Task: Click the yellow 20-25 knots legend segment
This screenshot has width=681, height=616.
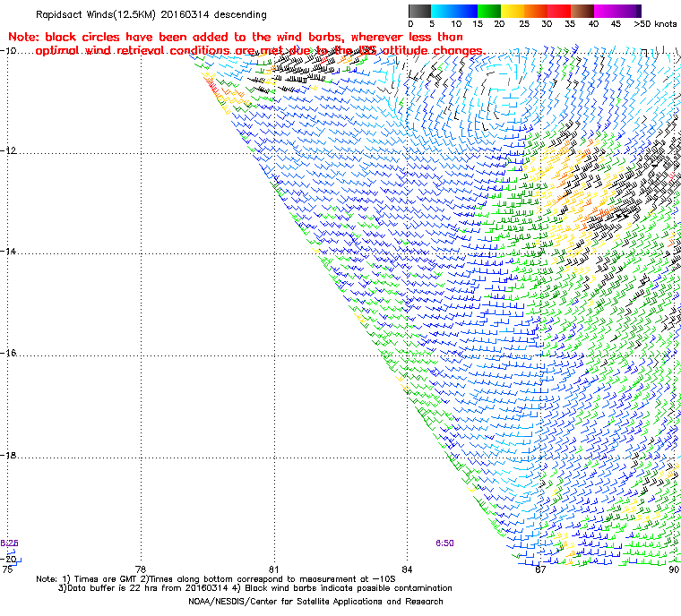Action: coord(513,11)
